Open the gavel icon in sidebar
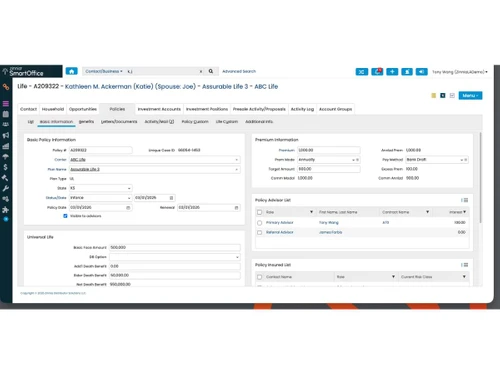500x375 pixels. [x=6, y=178]
